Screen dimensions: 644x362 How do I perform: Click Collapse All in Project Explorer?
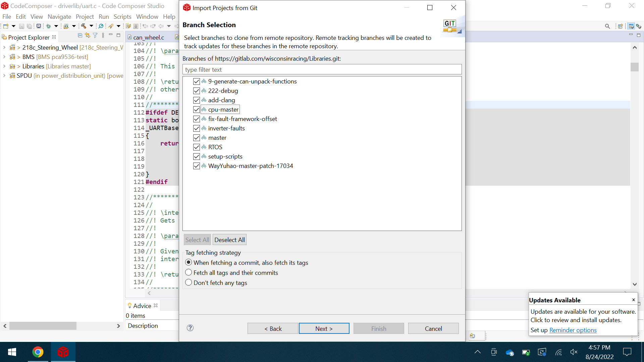tap(80, 36)
